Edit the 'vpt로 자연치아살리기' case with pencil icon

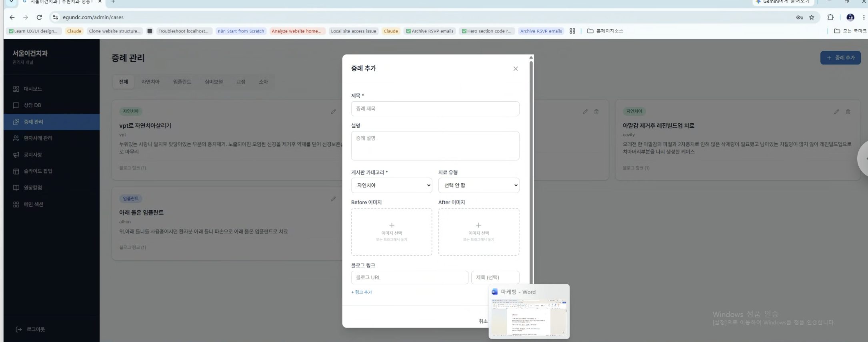point(333,112)
